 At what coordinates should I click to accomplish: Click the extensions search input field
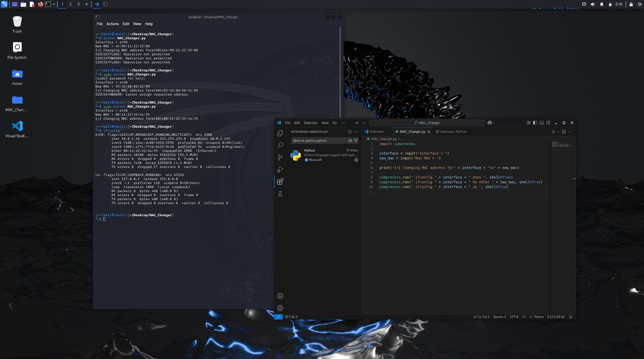(x=319, y=141)
